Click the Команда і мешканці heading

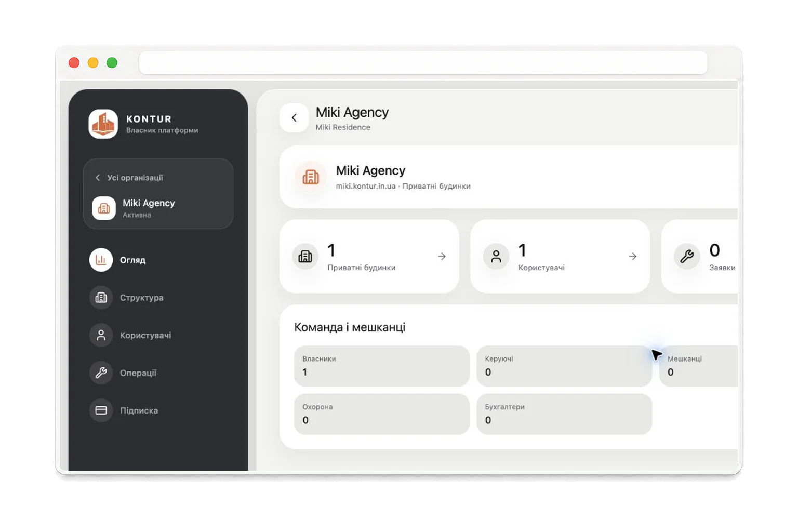click(x=350, y=327)
